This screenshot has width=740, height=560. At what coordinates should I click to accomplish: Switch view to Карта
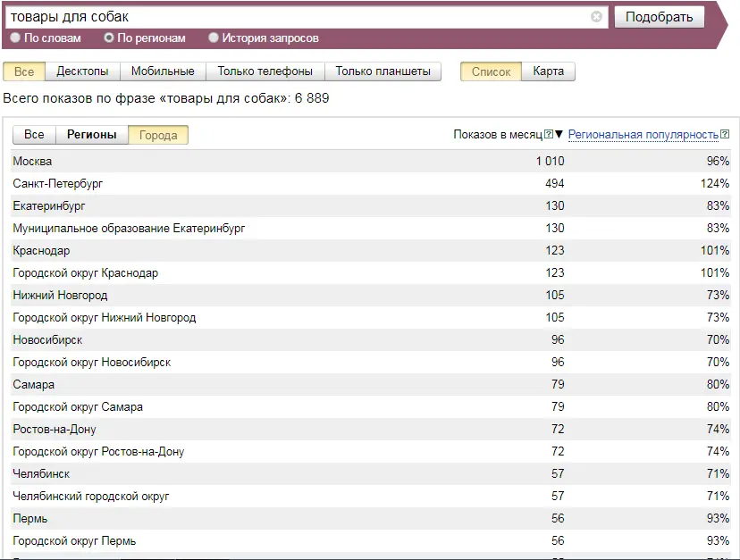tap(548, 71)
